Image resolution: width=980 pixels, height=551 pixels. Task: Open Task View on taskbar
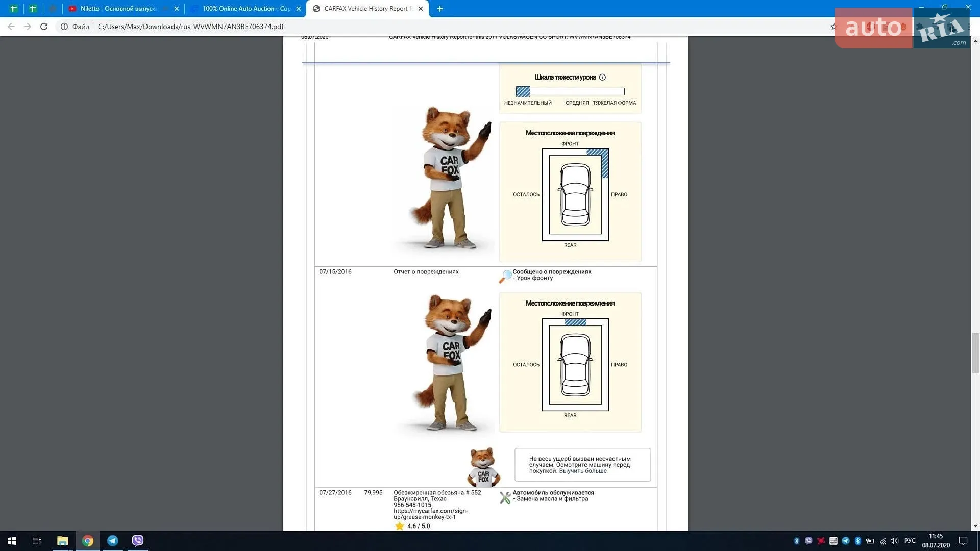coord(37,541)
